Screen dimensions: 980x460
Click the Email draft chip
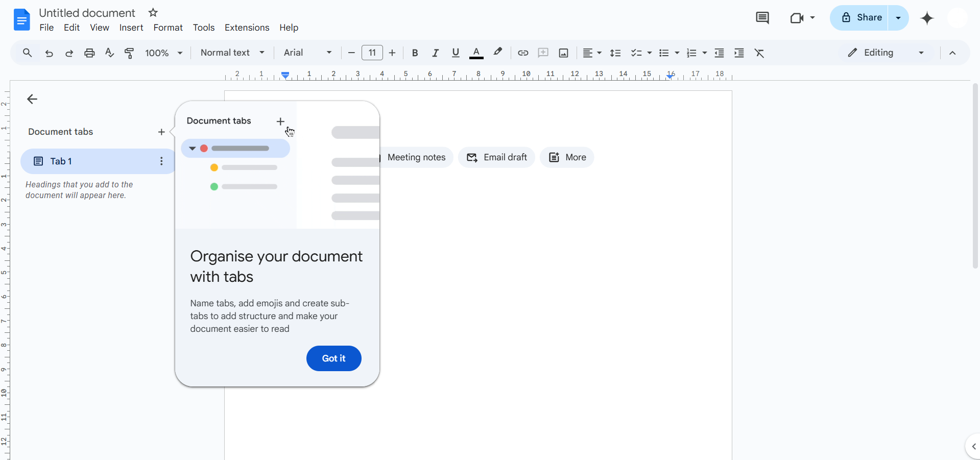tap(496, 157)
